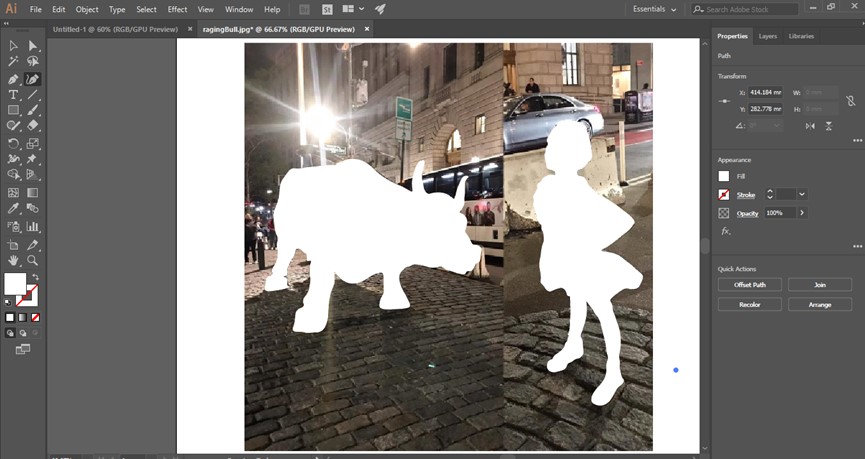Open Adobe Bridge from top bar

coord(304,9)
